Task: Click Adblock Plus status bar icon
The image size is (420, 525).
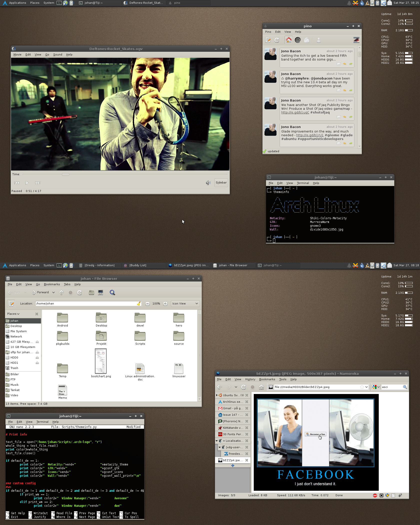Action: click(375, 495)
